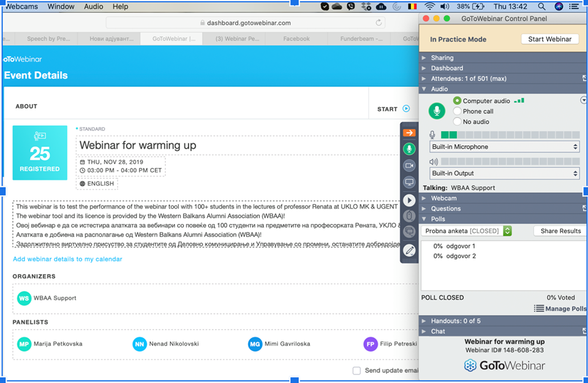Viewport: 588px width, 383px height.
Task: Click the 25 Registered tile
Action: [x=40, y=152]
